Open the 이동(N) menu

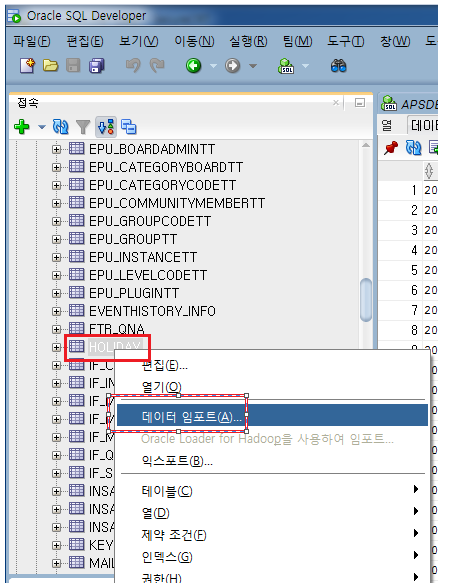pyautogui.click(x=194, y=41)
